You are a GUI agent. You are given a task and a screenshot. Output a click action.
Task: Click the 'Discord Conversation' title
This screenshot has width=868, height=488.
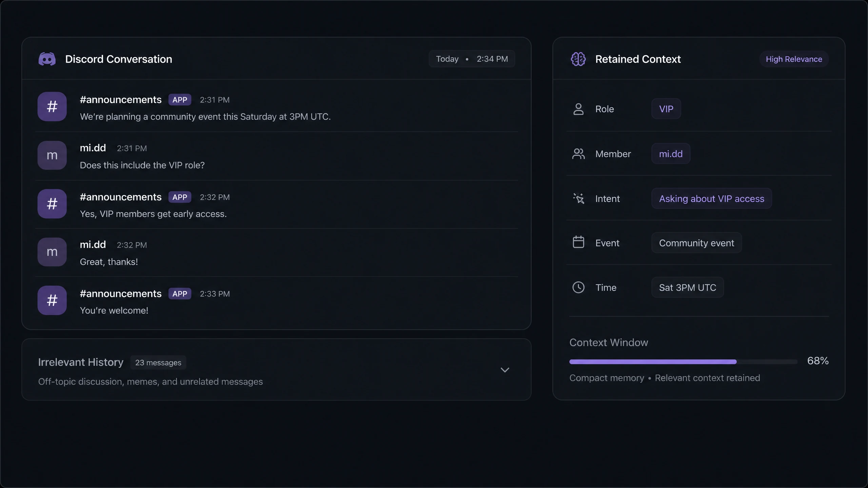(x=119, y=59)
